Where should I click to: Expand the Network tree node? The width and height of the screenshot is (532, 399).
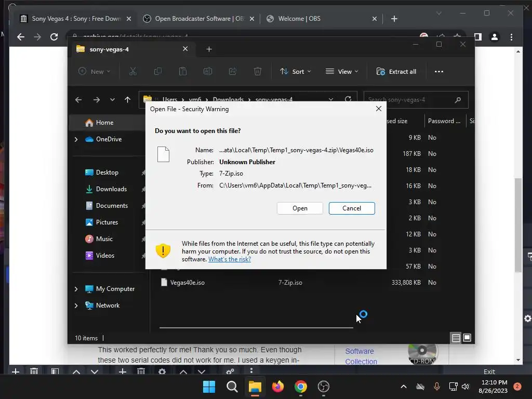point(76,305)
